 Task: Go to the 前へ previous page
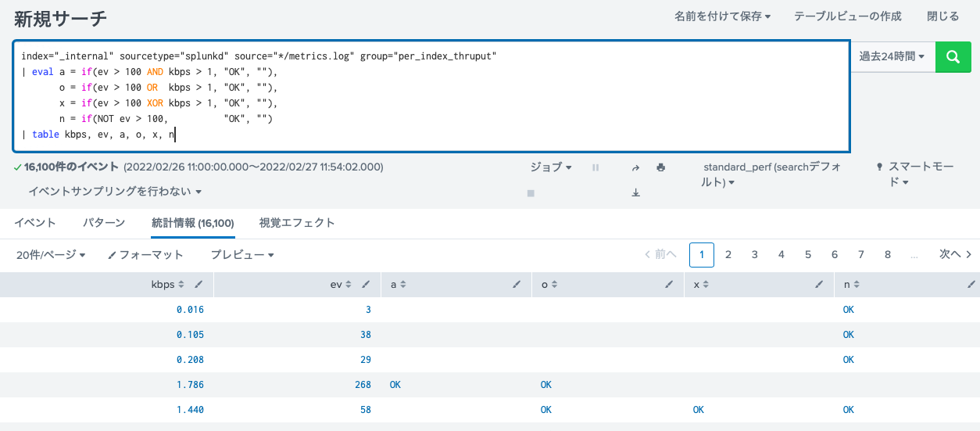[x=660, y=254]
